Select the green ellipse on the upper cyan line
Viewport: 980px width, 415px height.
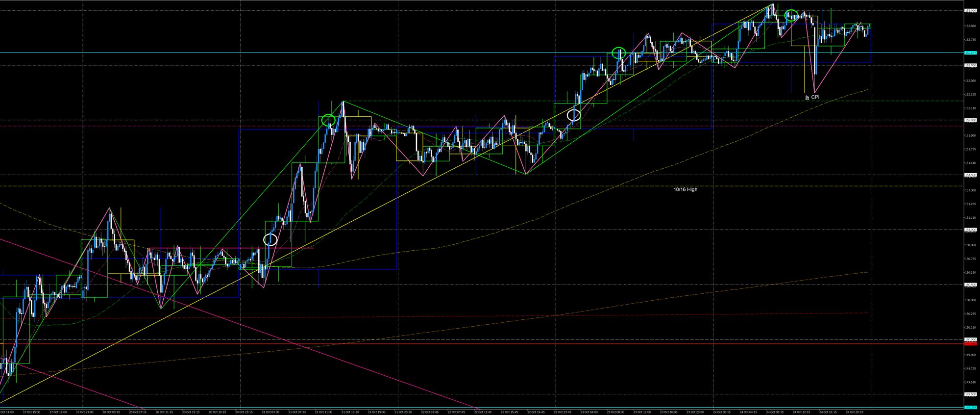click(x=619, y=52)
